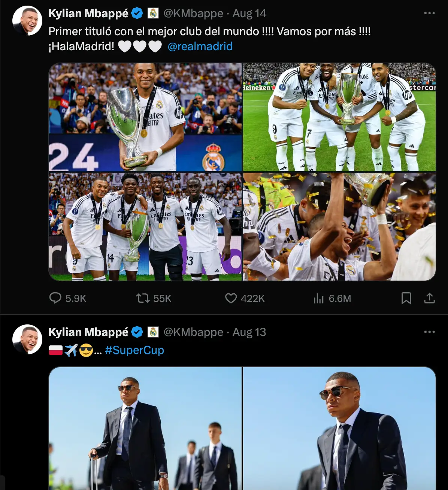Open more options on Aug 13 tweet
The image size is (448, 490).
pyautogui.click(x=429, y=332)
